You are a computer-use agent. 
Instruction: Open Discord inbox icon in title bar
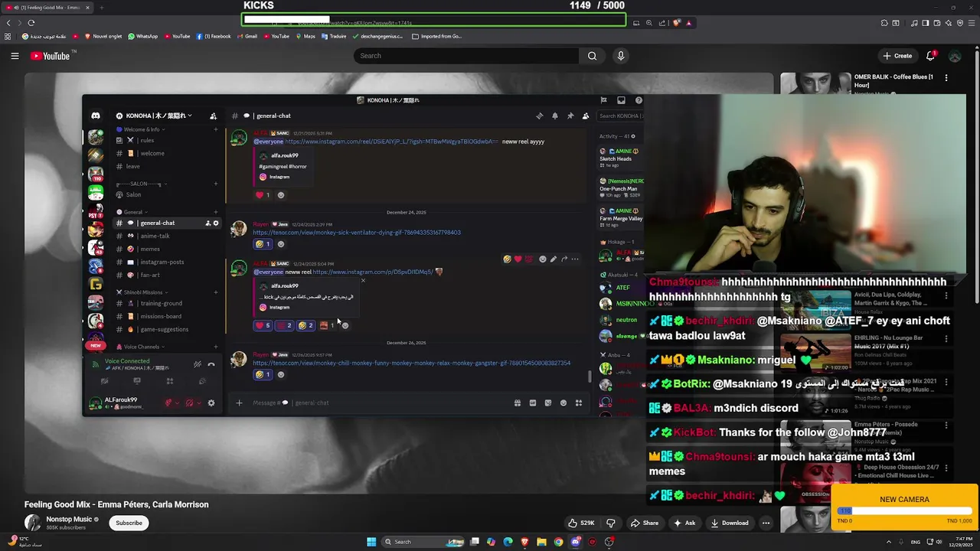(x=621, y=100)
